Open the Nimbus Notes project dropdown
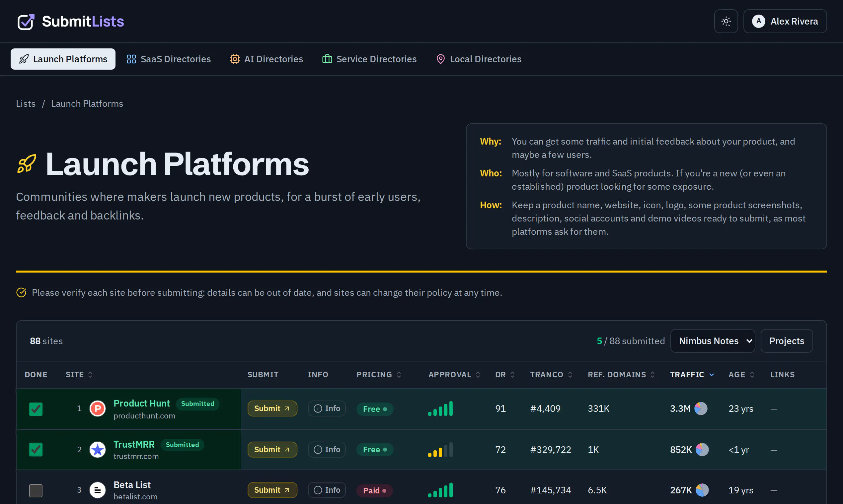843x504 pixels. coord(713,341)
